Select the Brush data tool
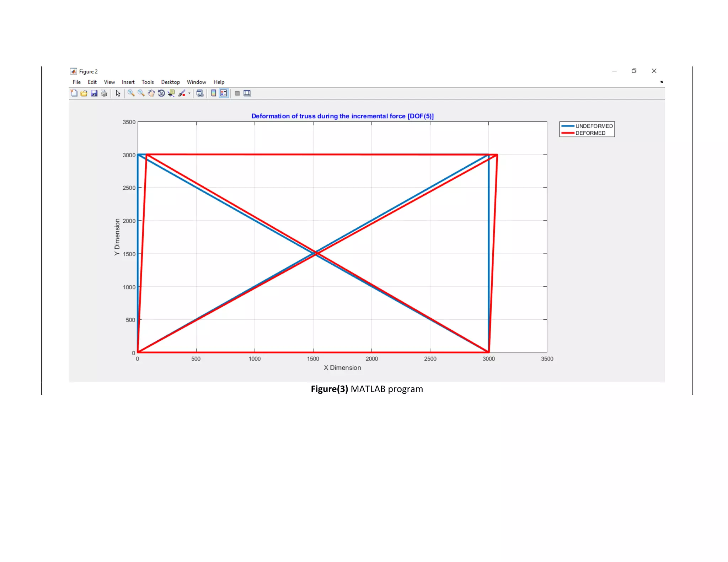 click(x=182, y=93)
